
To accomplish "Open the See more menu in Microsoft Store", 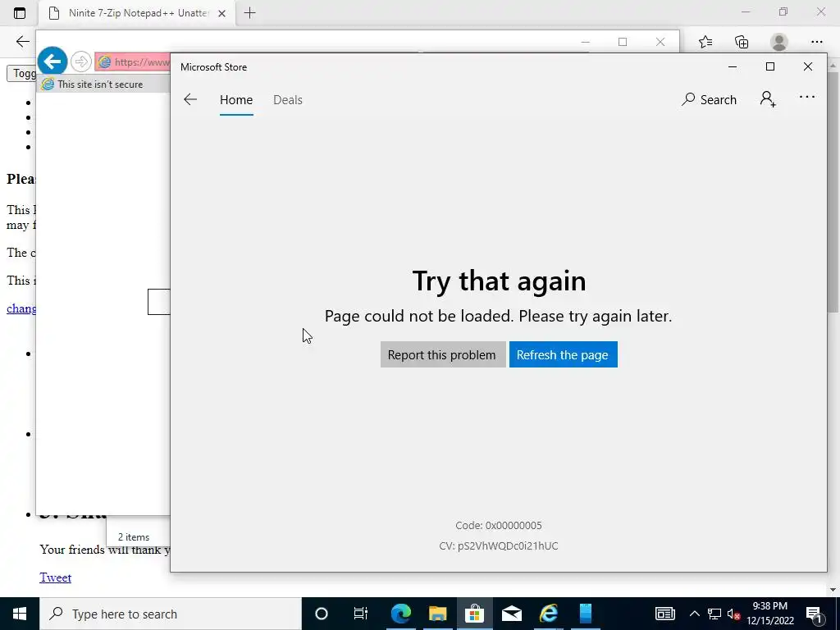I will (807, 97).
